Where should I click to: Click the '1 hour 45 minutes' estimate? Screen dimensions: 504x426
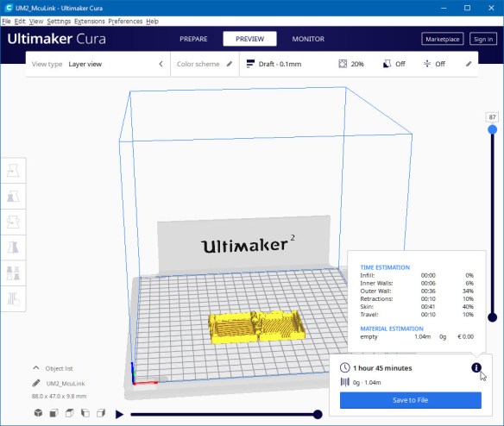click(382, 368)
